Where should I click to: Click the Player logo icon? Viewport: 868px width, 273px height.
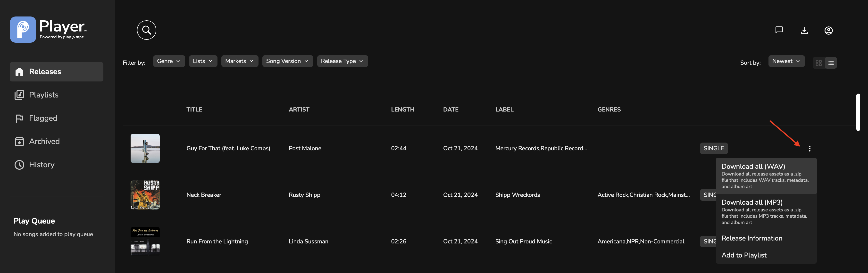23,29
